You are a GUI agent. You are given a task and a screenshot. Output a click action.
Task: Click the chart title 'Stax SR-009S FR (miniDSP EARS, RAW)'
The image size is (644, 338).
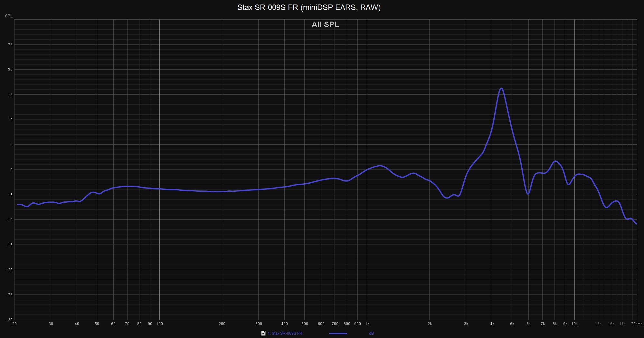309,7
